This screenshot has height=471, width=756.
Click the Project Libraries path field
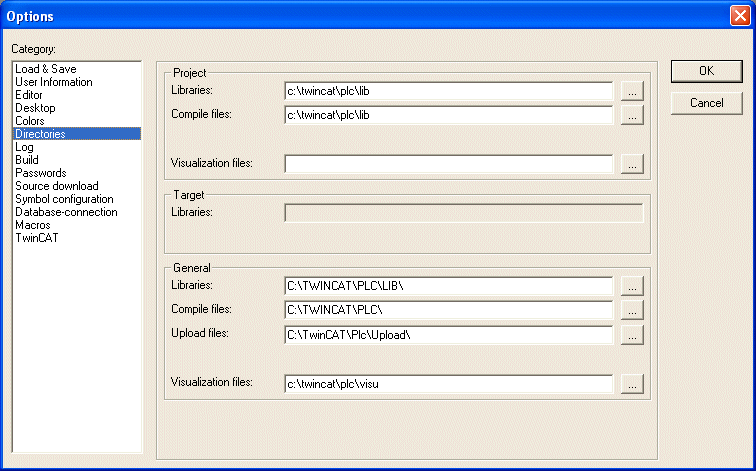448,91
